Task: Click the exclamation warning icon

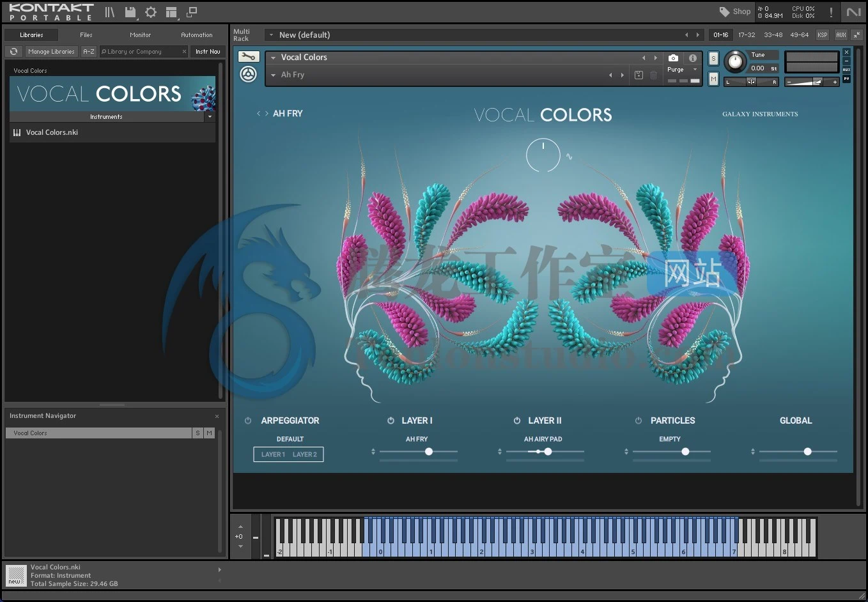Action: click(x=831, y=12)
